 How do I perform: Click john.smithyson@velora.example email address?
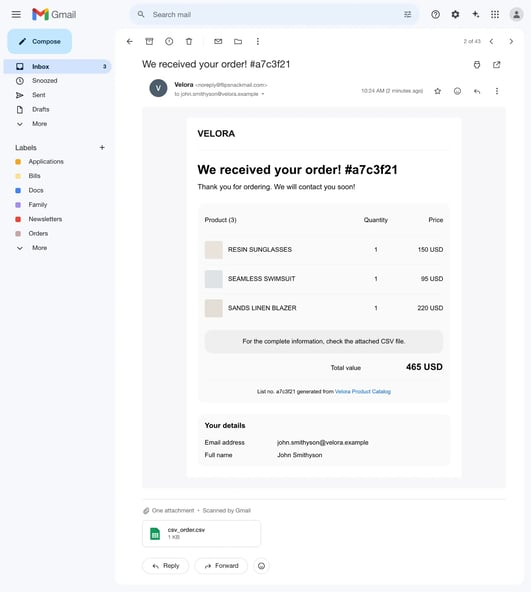click(323, 442)
